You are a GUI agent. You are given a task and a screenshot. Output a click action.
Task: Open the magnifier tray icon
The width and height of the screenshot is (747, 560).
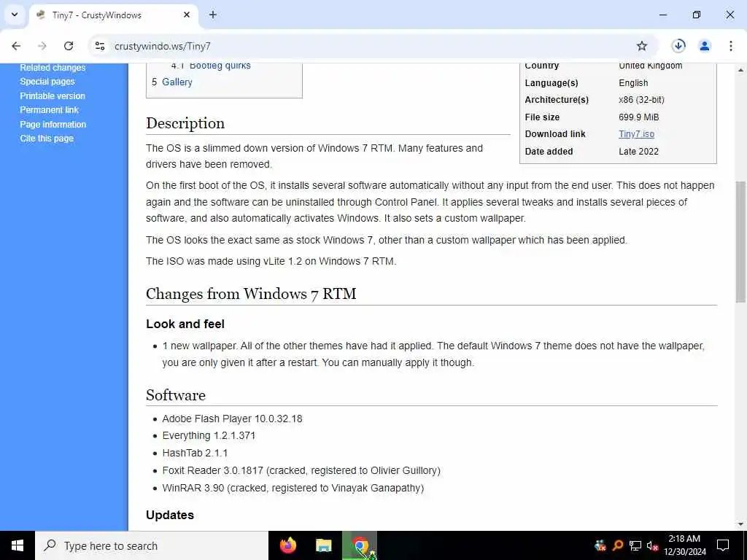pos(618,545)
